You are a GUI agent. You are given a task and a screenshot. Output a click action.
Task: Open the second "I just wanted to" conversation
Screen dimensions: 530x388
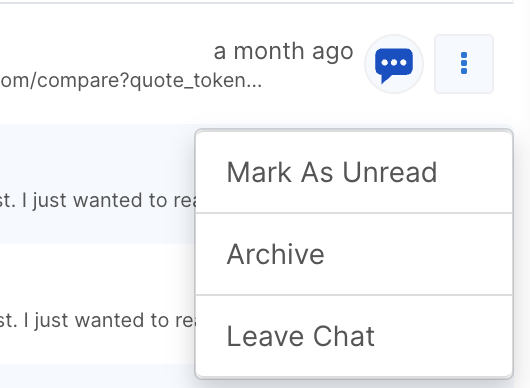[98, 320]
